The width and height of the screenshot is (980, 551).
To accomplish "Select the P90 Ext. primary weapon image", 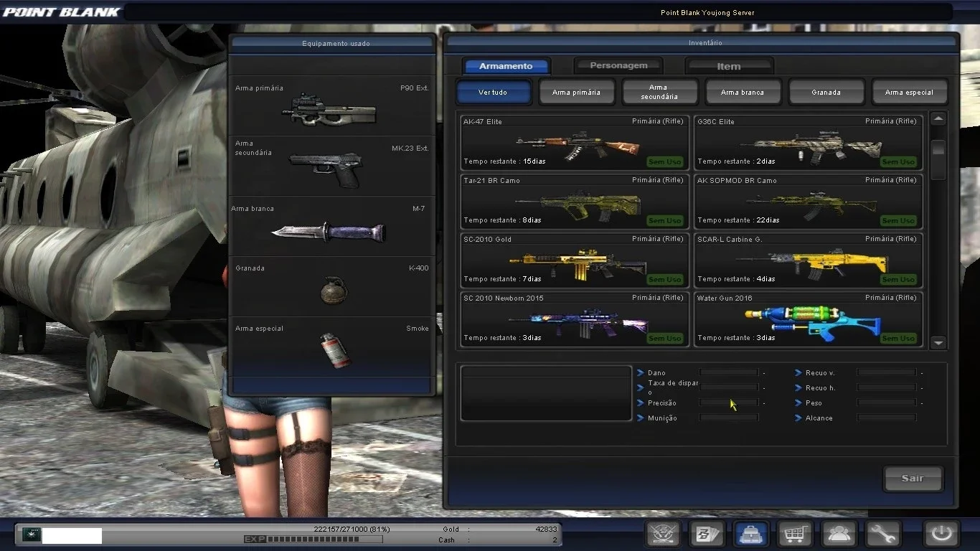I will [x=329, y=109].
